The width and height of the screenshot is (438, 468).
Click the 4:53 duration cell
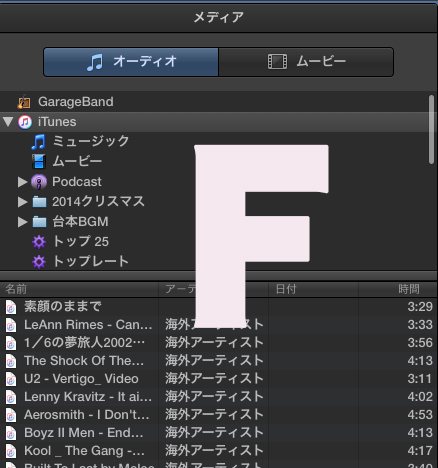pyautogui.click(x=420, y=415)
